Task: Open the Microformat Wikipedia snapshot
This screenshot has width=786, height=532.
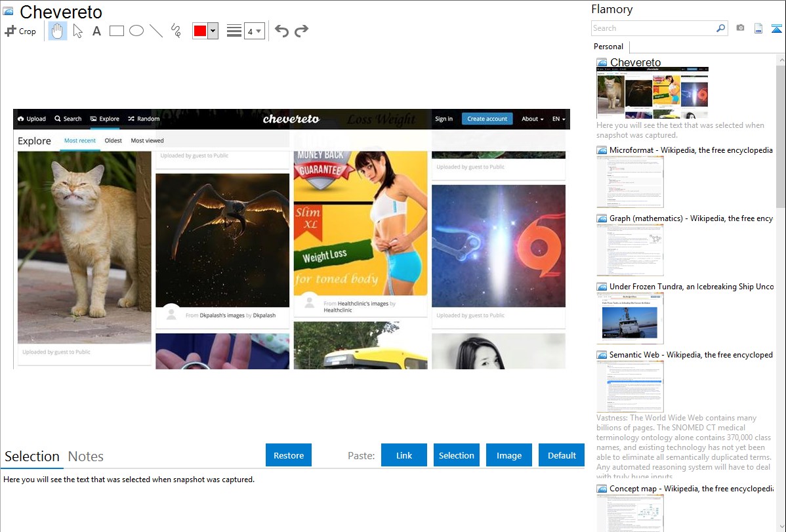Action: point(630,182)
